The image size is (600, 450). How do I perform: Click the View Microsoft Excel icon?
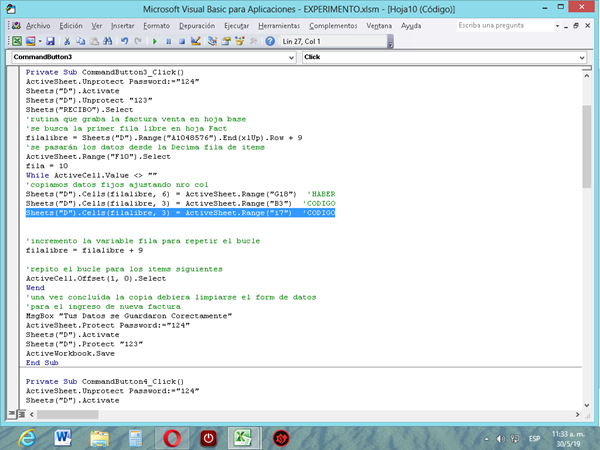click(x=16, y=41)
